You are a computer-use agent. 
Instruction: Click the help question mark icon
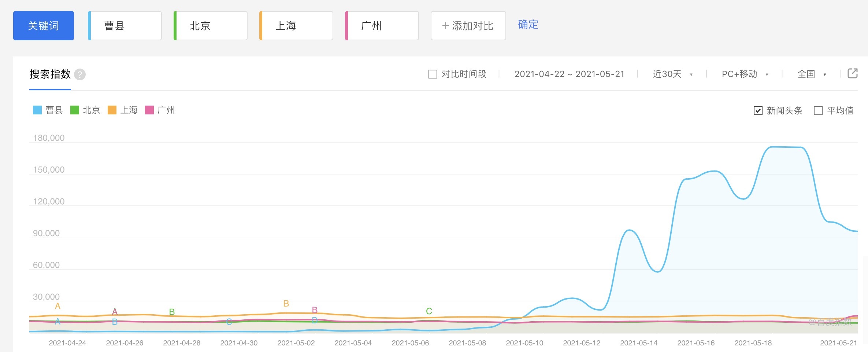tap(80, 75)
